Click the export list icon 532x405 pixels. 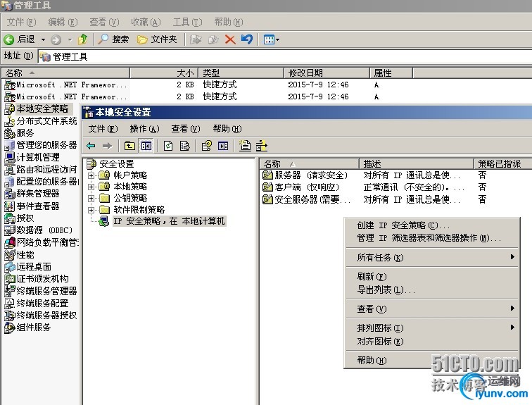point(185,146)
